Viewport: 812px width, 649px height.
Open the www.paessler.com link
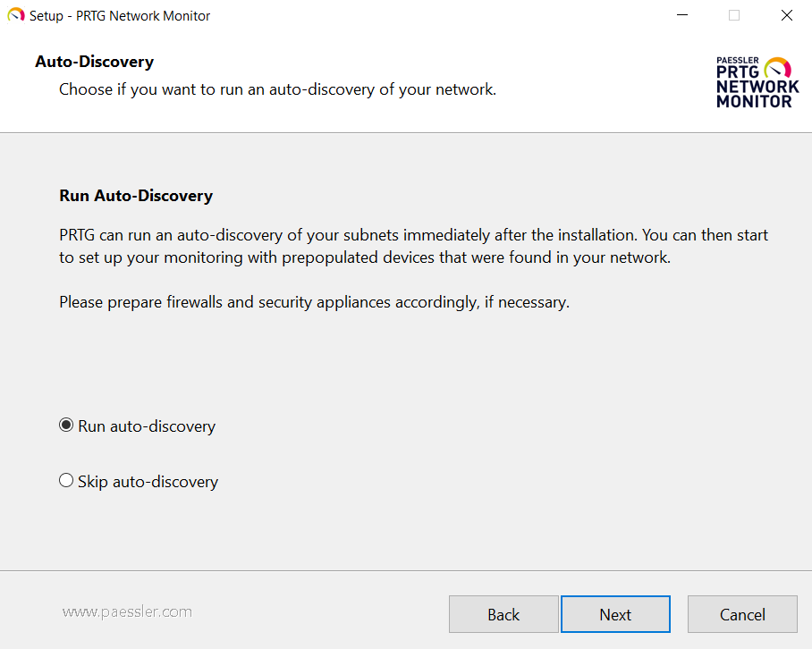pyautogui.click(x=127, y=612)
